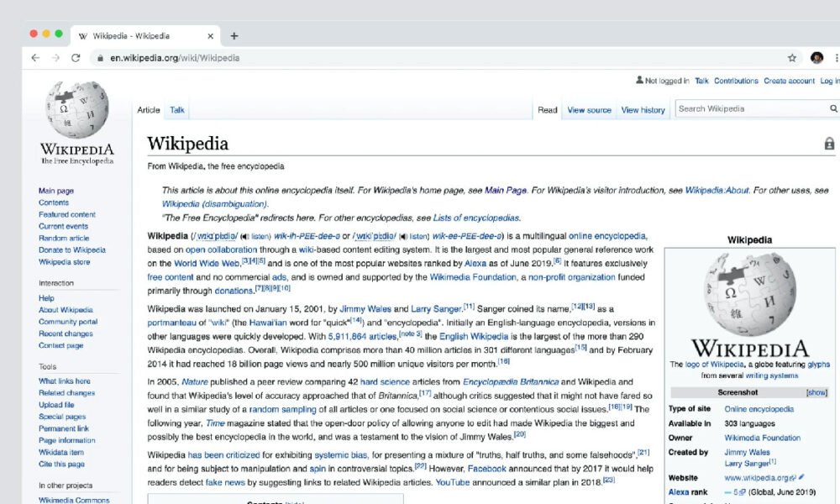840x504 pixels.
Task: Open the View source tab
Action: (590, 110)
